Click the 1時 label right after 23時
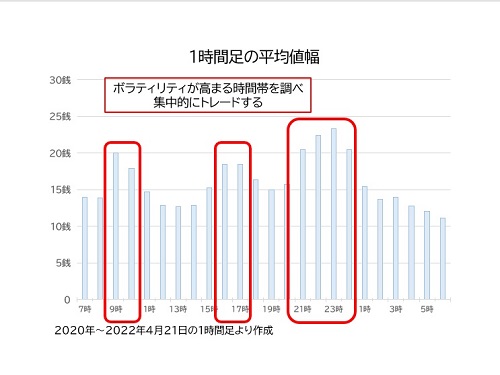Image resolution: width=500 pixels, height=375 pixels. pyautogui.click(x=365, y=309)
